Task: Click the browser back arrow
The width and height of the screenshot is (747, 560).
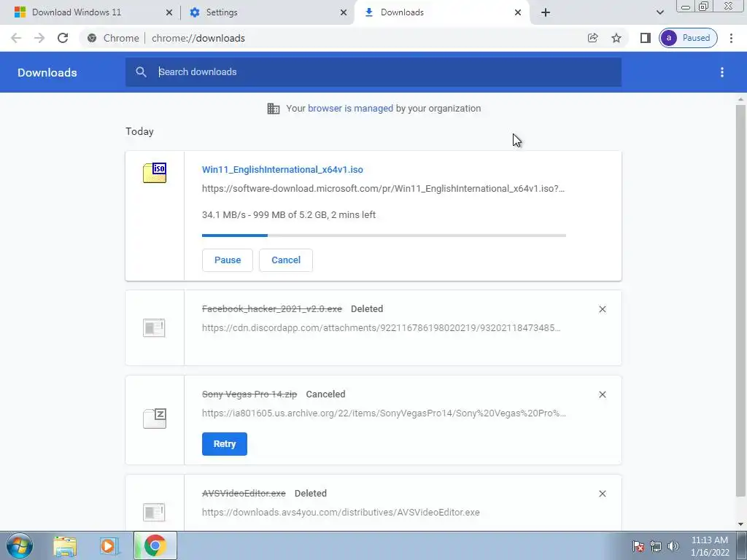Action: (x=16, y=38)
